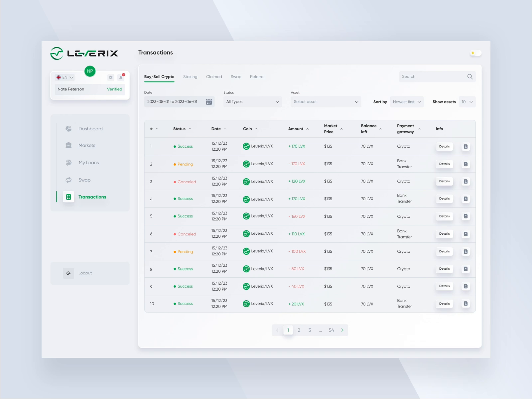Go to page 2
Image resolution: width=532 pixels, height=399 pixels.
coord(299,330)
